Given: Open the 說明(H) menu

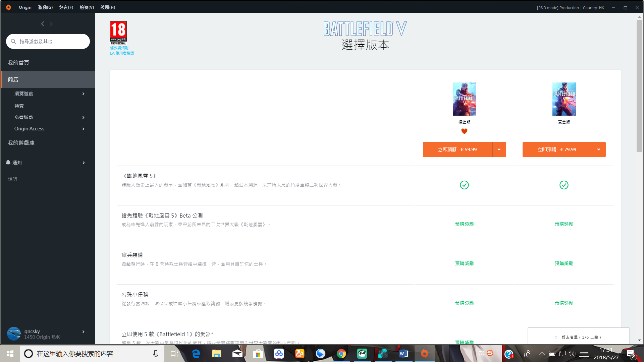Looking at the screenshot, I should coord(108,7).
